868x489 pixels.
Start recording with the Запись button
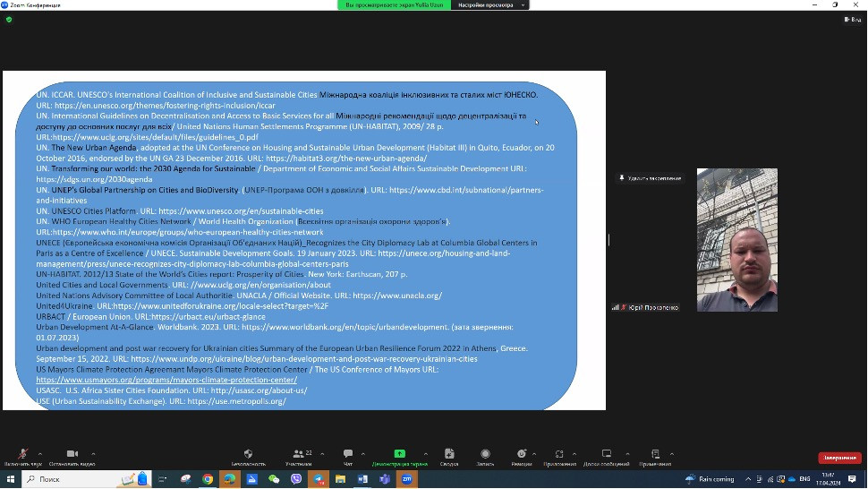click(485, 457)
